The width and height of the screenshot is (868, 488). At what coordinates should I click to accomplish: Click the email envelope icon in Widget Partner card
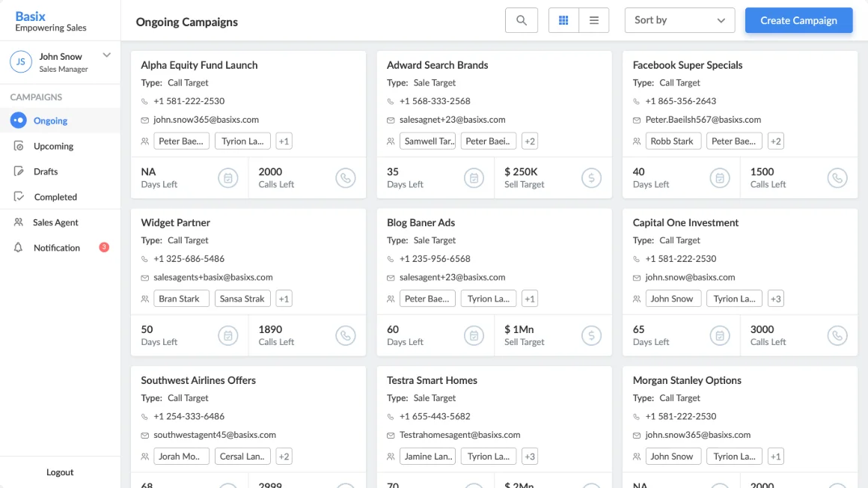(x=144, y=278)
